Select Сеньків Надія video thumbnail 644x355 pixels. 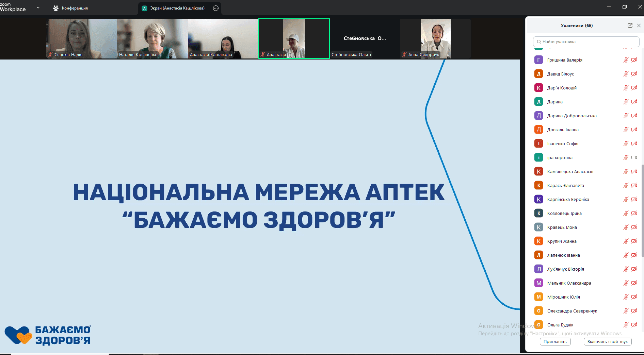(82, 38)
